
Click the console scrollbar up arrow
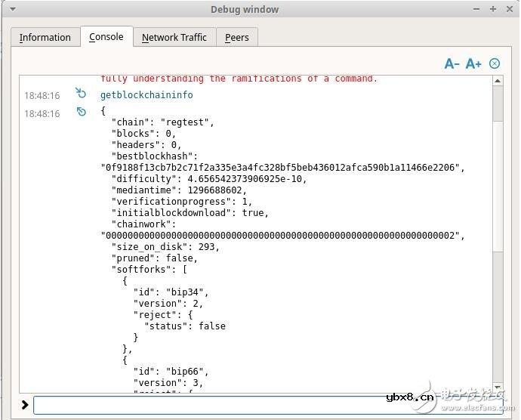[x=498, y=79]
